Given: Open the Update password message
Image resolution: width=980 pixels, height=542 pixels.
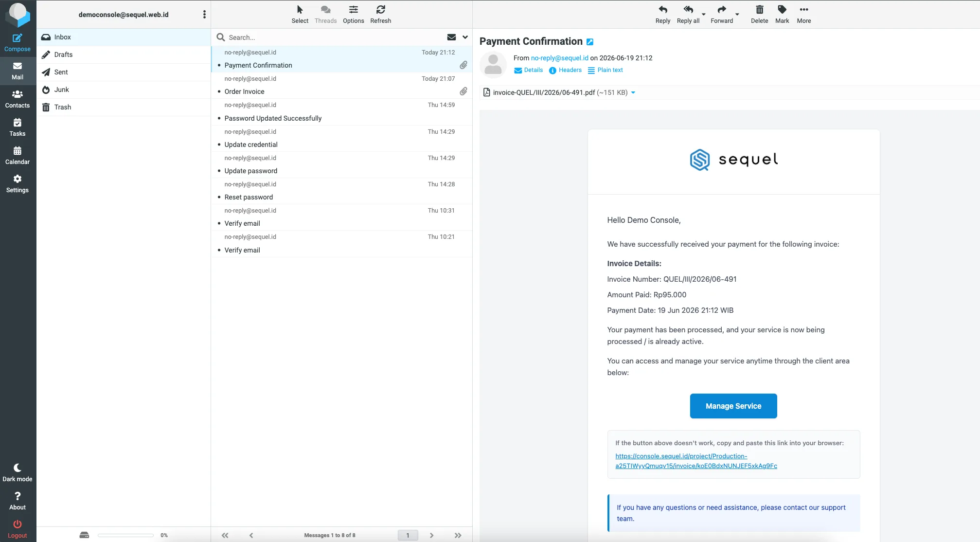Looking at the screenshot, I should click(341, 165).
